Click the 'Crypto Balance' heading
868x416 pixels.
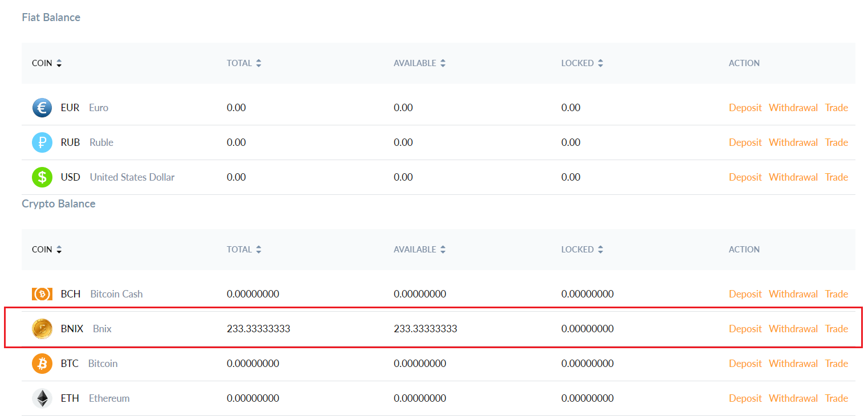[x=59, y=204]
